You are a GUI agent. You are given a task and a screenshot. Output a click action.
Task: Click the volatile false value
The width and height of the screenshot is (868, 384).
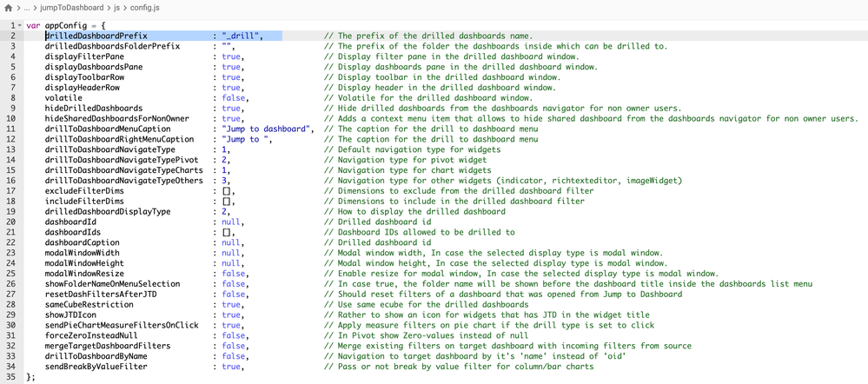(x=233, y=98)
